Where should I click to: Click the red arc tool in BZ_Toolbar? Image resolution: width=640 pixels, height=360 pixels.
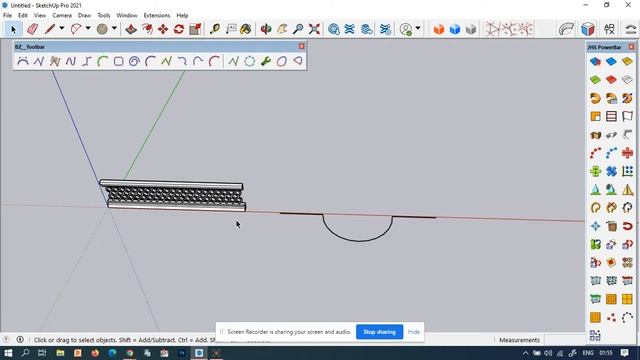[214, 61]
